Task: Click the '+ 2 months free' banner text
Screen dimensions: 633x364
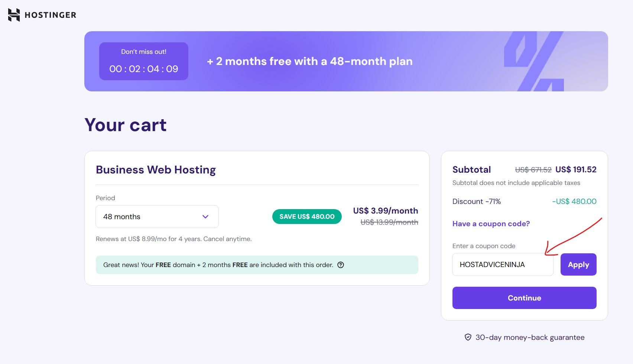Action: pyautogui.click(x=309, y=61)
